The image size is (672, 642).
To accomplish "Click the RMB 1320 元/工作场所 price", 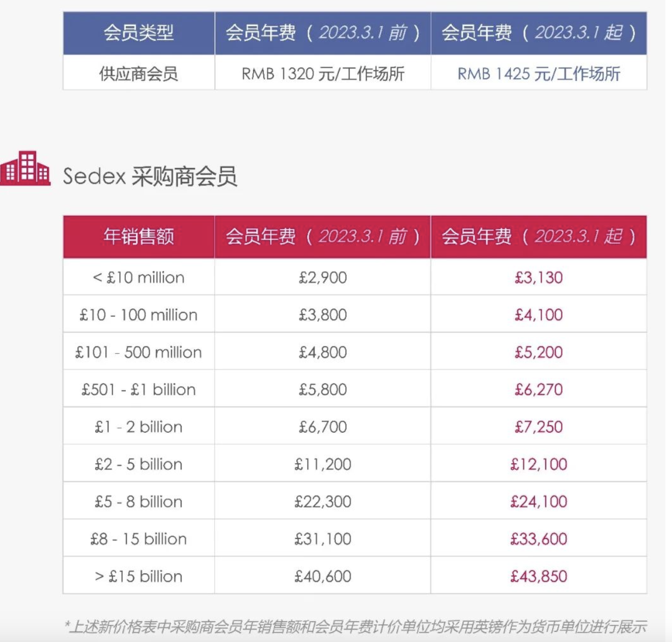I will click(x=323, y=74).
